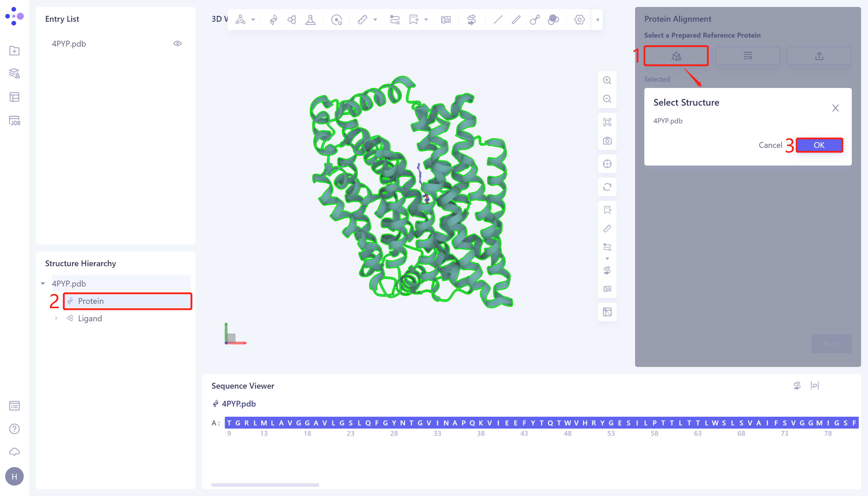Toggle visibility of 4PYP.pdb in Entry List

pyautogui.click(x=178, y=43)
